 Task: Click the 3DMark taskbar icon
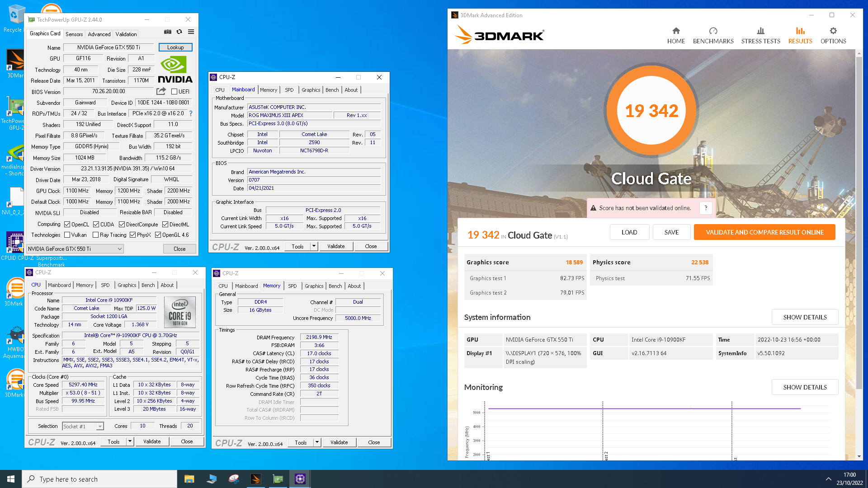tap(256, 479)
